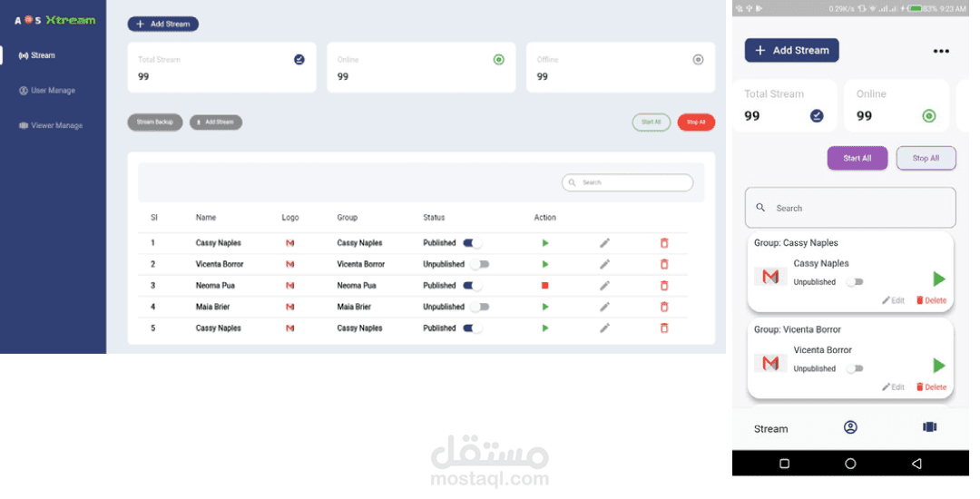
Task: Click the mobile Total Stream checkmark icon
Action: 817,115
